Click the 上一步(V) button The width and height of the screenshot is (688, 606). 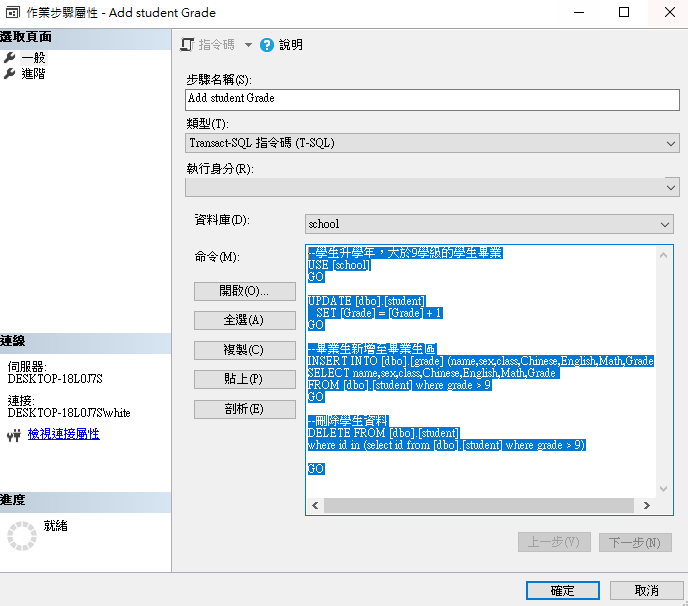554,542
